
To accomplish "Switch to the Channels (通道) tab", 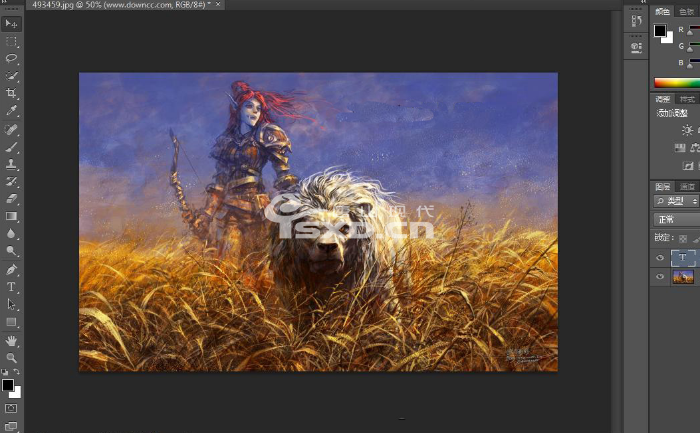I will click(x=687, y=187).
